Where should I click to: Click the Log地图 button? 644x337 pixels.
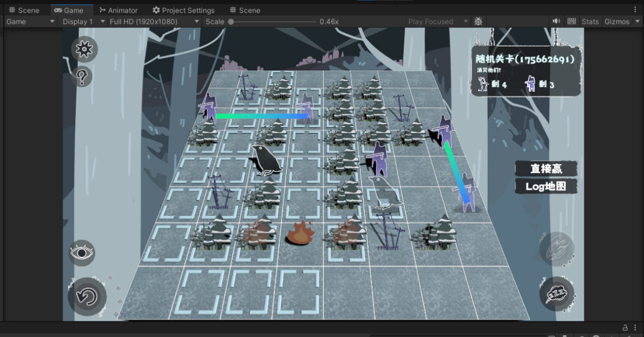pyautogui.click(x=546, y=186)
